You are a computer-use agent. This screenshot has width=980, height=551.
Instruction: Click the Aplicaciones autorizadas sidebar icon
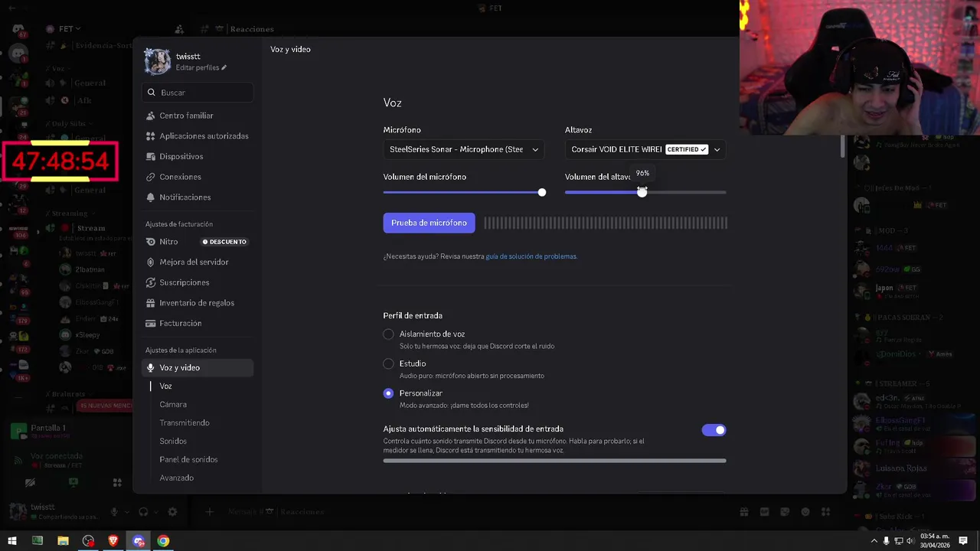pyautogui.click(x=151, y=136)
